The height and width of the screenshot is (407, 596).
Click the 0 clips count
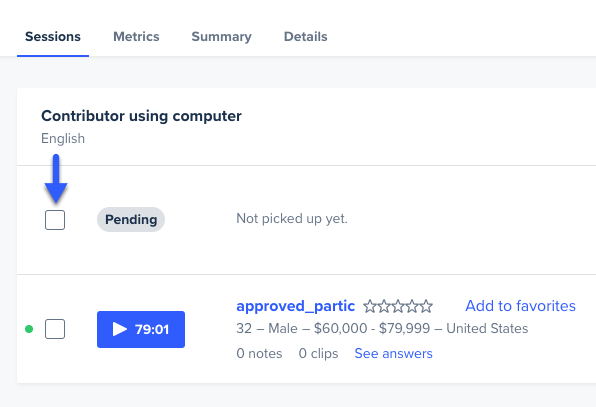[x=319, y=353]
